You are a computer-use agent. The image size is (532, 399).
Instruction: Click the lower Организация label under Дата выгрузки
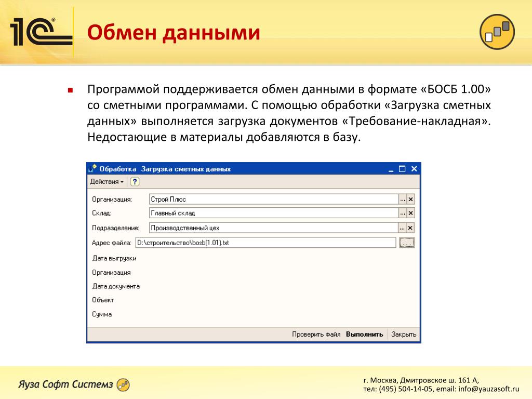tap(111, 272)
